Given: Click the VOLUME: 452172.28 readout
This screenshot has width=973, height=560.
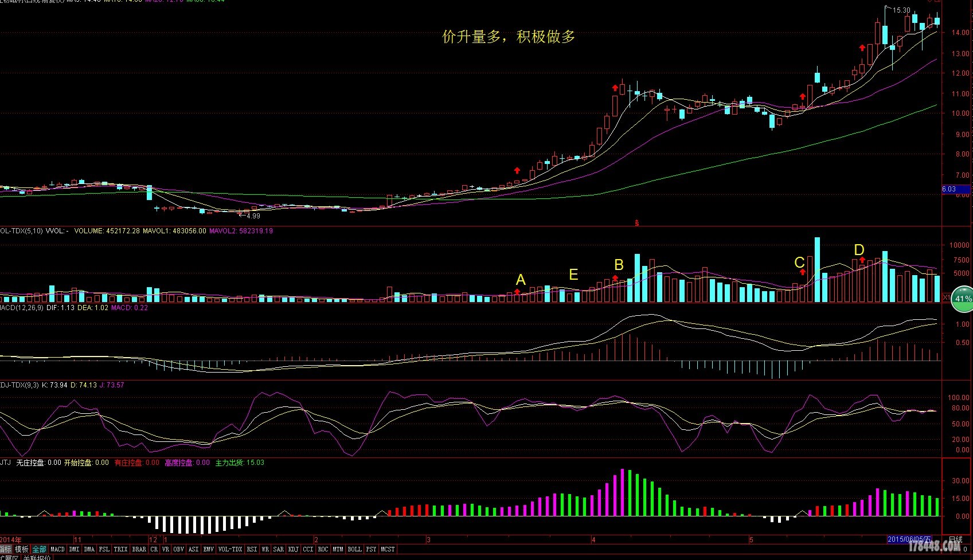Looking at the screenshot, I should click(x=107, y=231).
